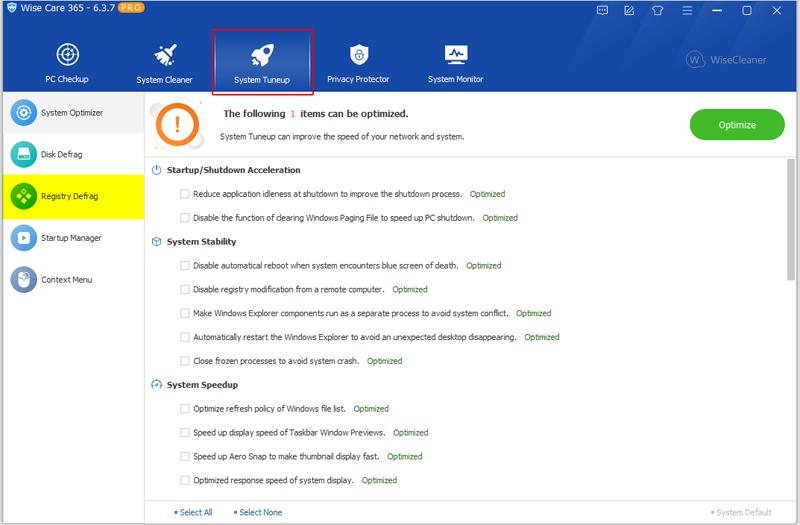Check 'Reduce application idleness at shutdown'
The height and width of the screenshot is (525, 800).
(x=185, y=194)
